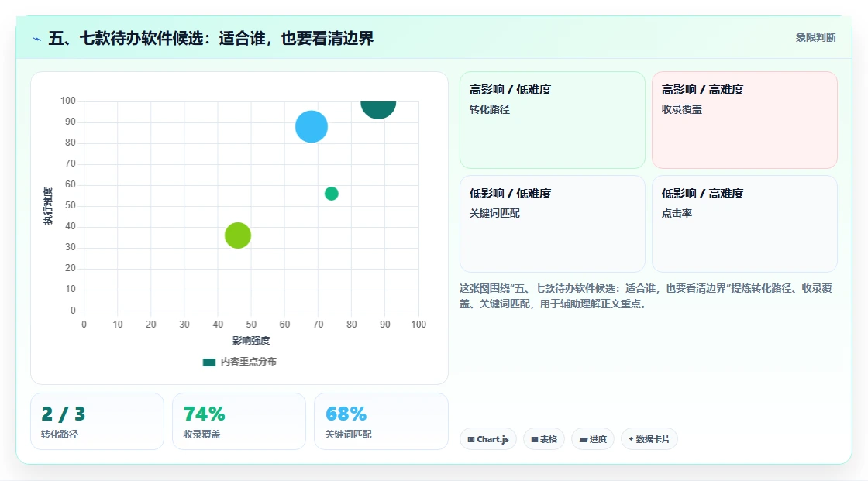Click the description paragraph starting 这张图围绕
This screenshot has height=481, width=868.
click(x=646, y=296)
